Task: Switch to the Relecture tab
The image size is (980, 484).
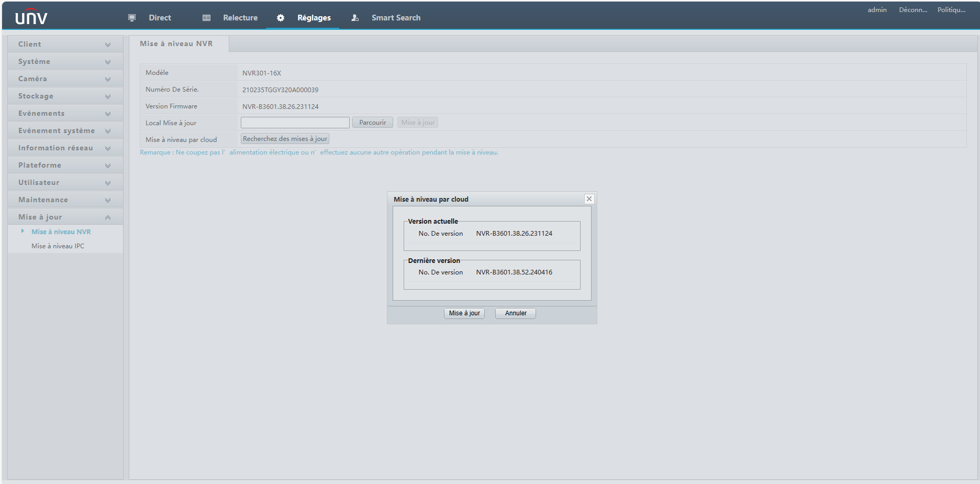Action: tap(240, 18)
